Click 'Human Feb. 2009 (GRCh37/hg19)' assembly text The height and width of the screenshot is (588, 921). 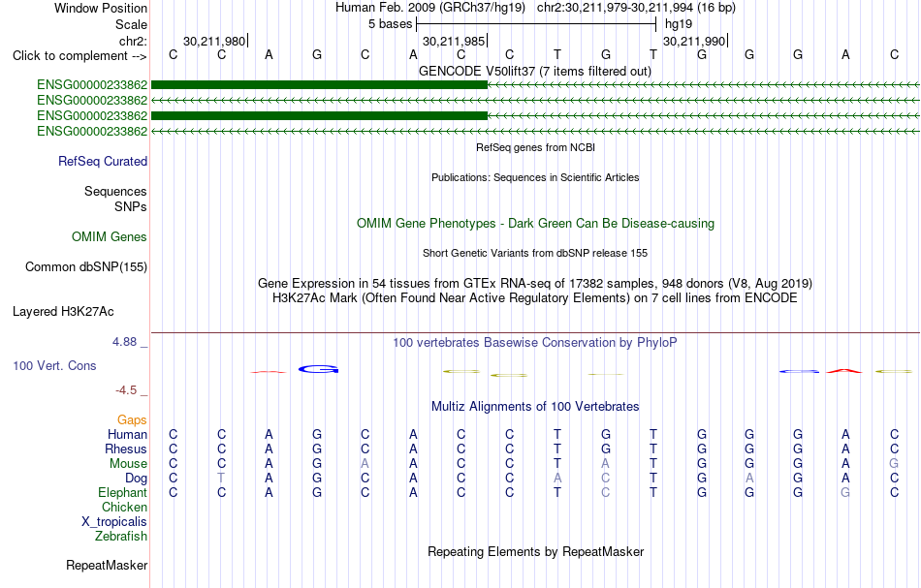click(430, 8)
